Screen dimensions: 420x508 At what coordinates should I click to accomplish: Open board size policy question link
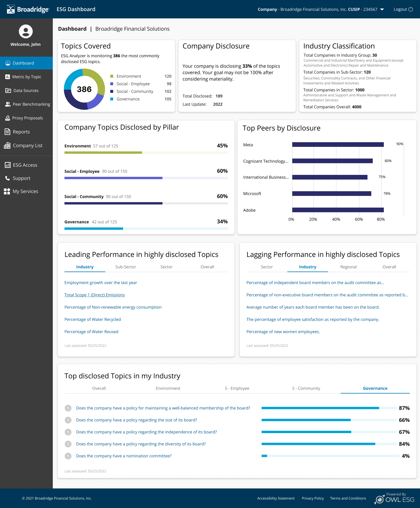coord(136,420)
